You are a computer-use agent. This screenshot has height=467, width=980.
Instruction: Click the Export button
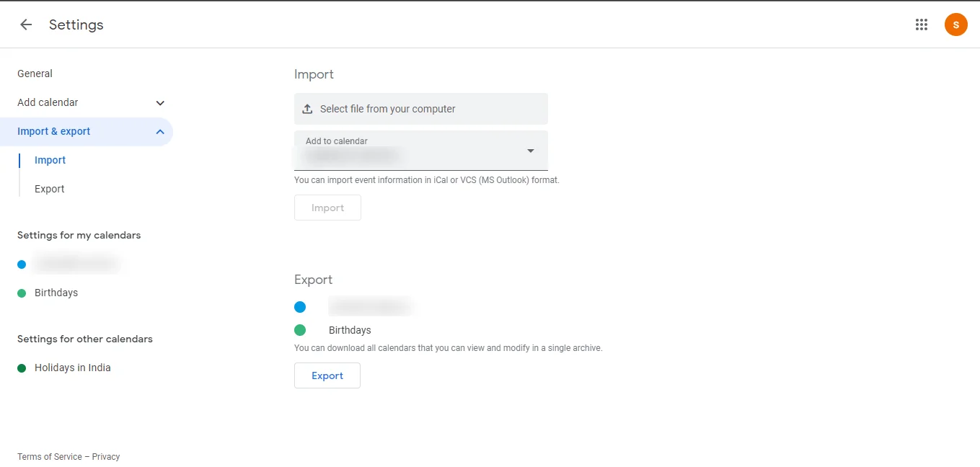[x=327, y=375]
